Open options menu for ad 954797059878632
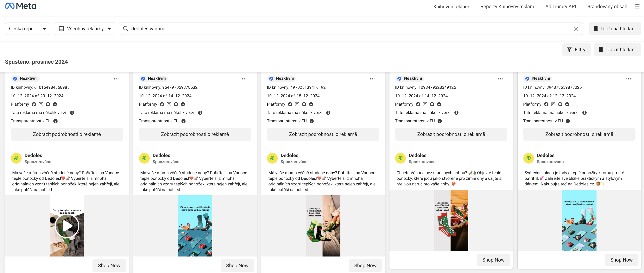 [x=244, y=79]
